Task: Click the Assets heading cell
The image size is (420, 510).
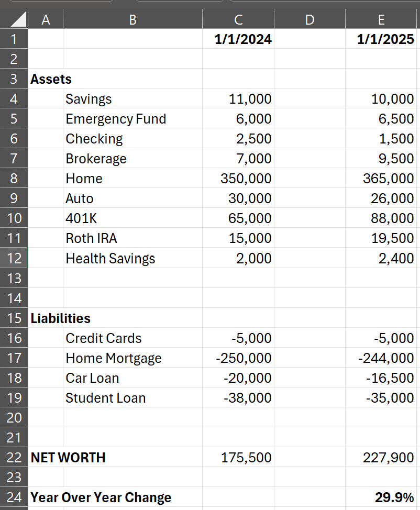Action: [51, 79]
